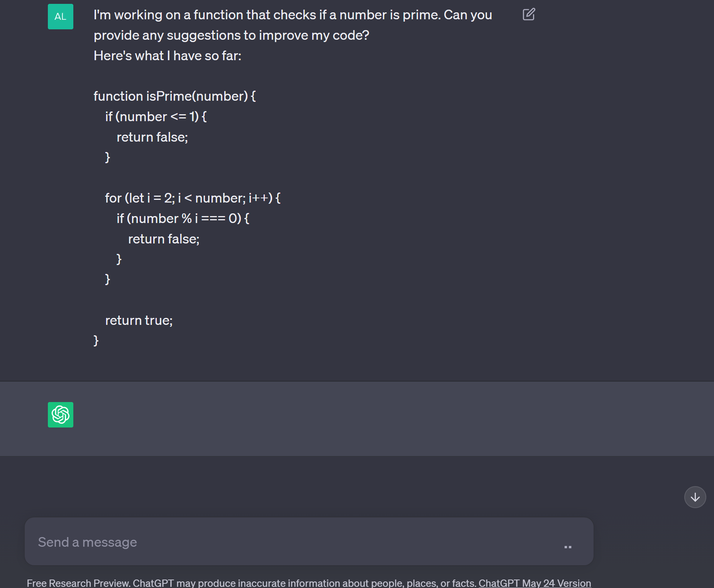Click the if (number % i === 0) line
Image resolution: width=714 pixels, height=588 pixels.
tap(183, 218)
